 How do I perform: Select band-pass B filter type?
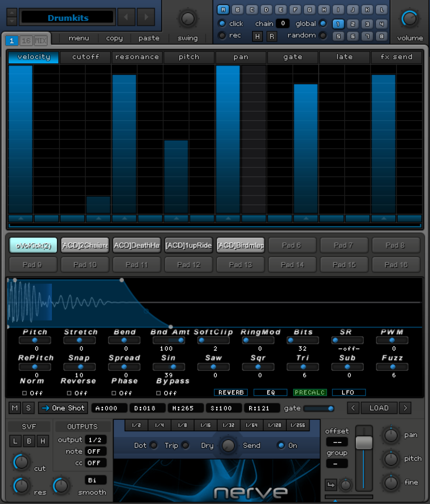click(29, 441)
